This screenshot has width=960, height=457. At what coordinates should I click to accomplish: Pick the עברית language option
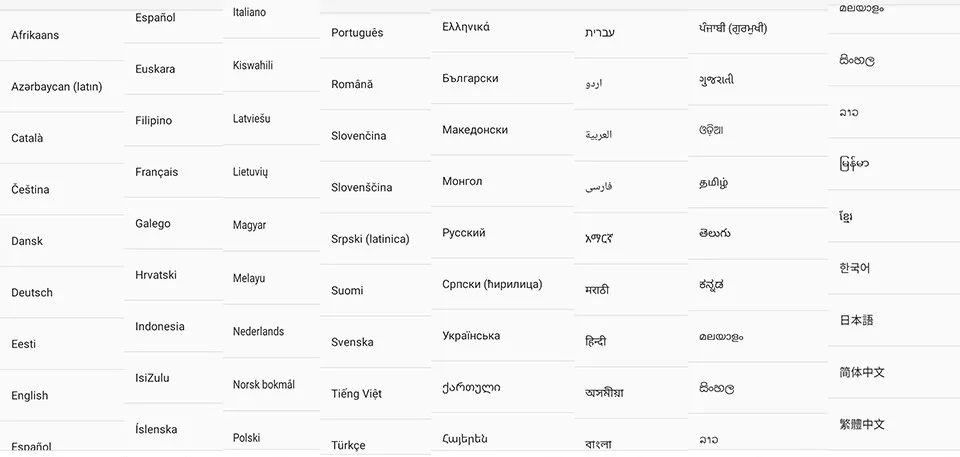click(x=631, y=32)
